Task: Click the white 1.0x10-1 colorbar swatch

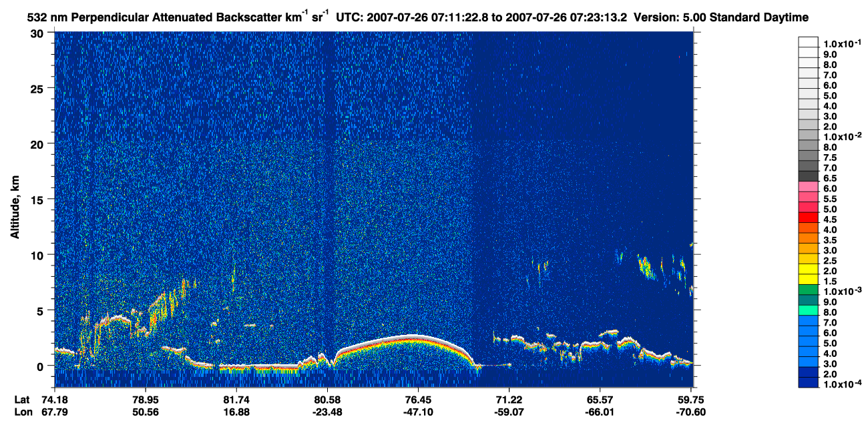Action: [809, 41]
